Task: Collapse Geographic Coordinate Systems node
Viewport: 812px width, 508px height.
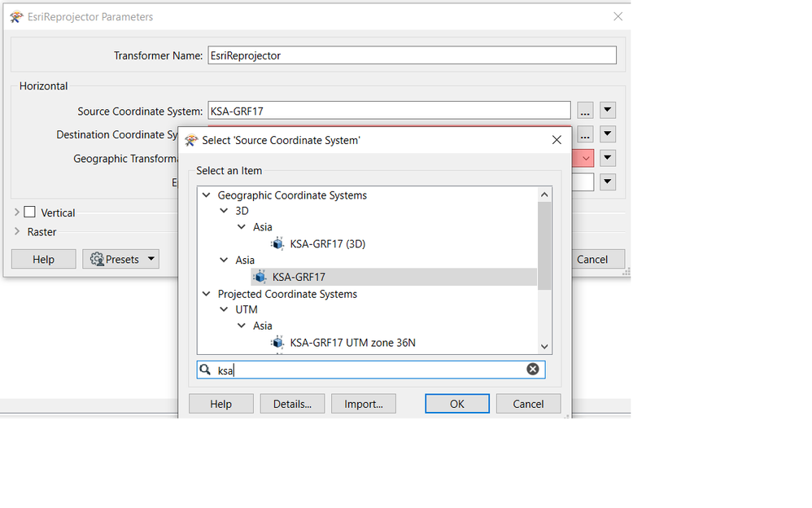Action: [x=206, y=195]
